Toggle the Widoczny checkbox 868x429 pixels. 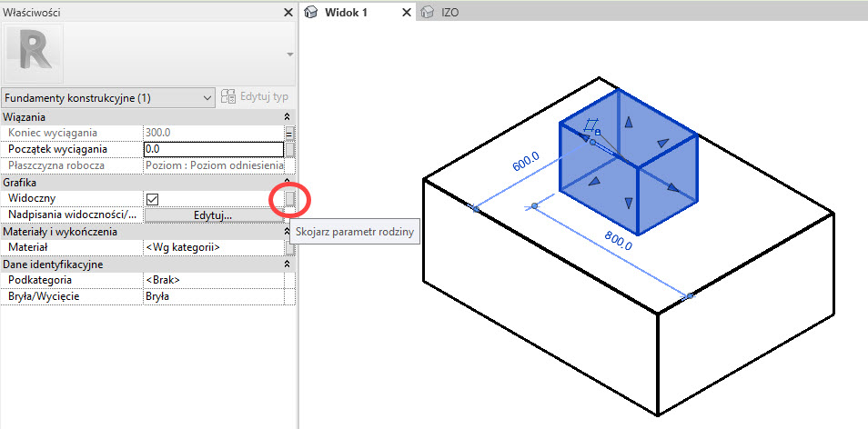153,199
